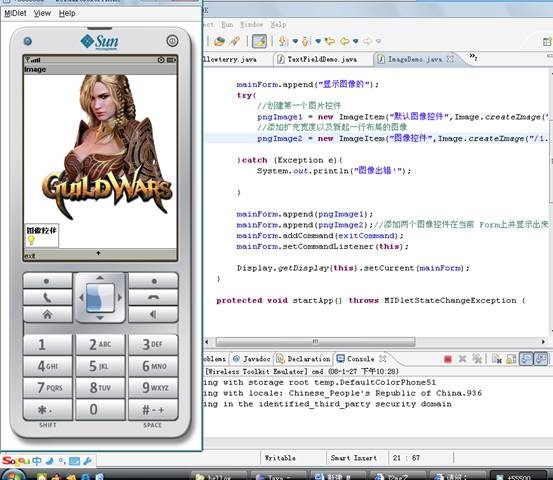Click the emulator d-pad center select button
The image size is (553, 480).
[100, 298]
